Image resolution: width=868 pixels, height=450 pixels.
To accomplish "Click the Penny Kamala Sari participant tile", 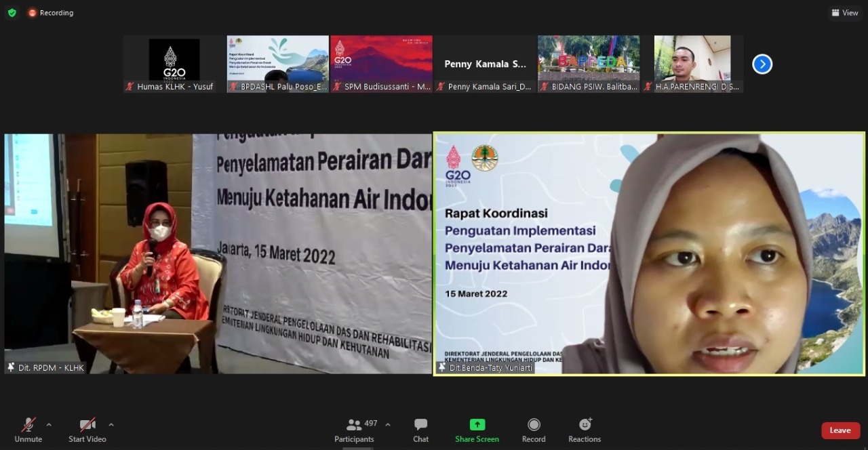I will coord(485,64).
